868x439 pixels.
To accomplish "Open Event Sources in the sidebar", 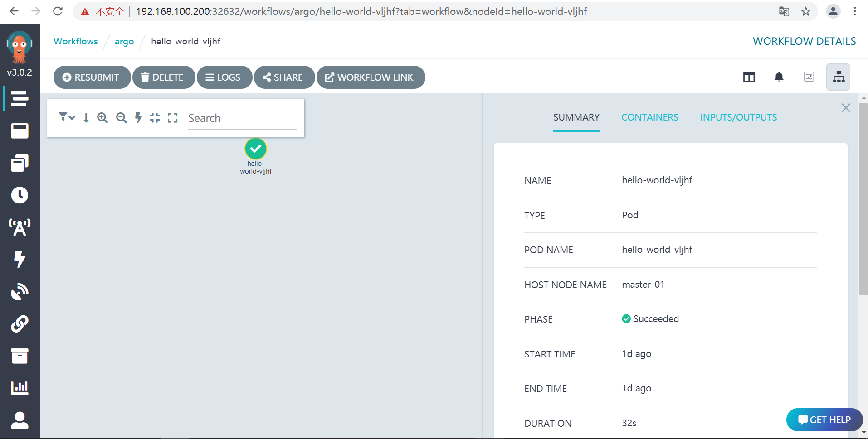I will point(20,227).
